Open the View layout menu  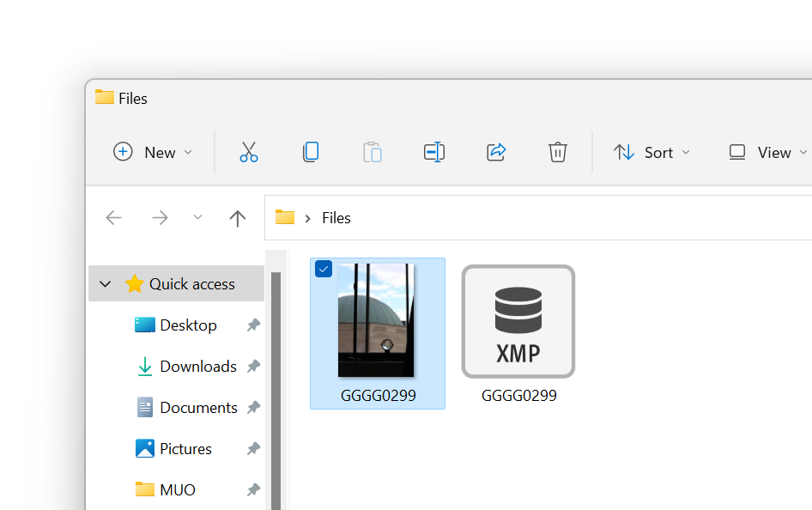767,153
